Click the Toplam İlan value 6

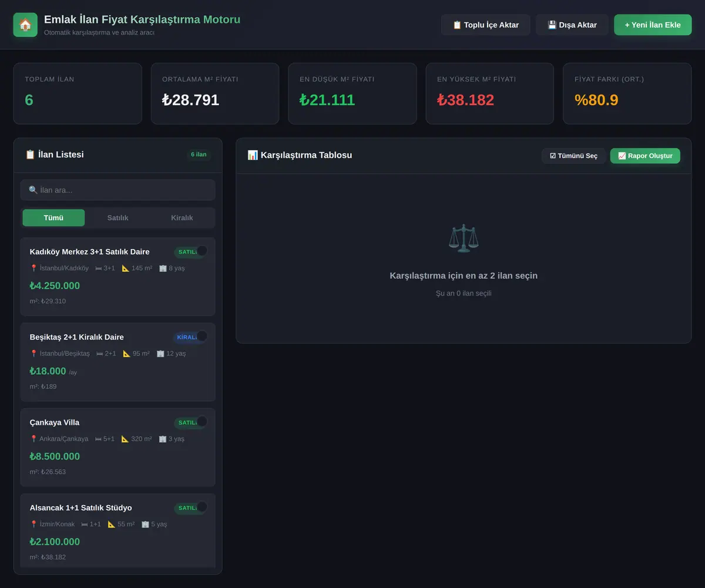[x=29, y=100]
